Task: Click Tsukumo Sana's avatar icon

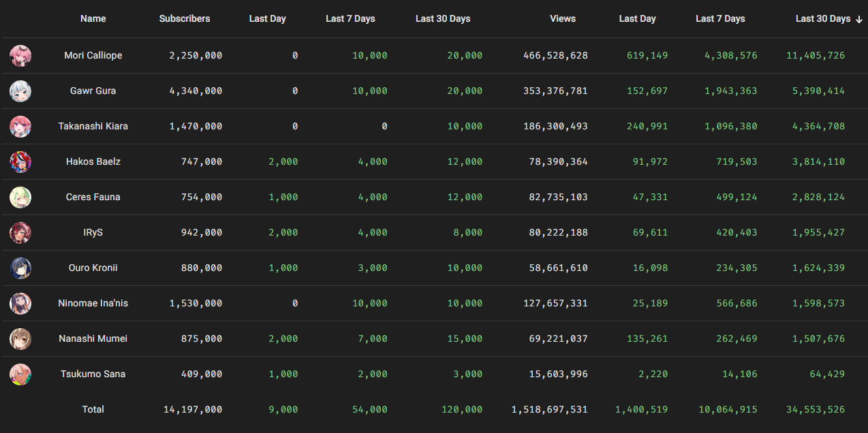Action: coord(20,374)
